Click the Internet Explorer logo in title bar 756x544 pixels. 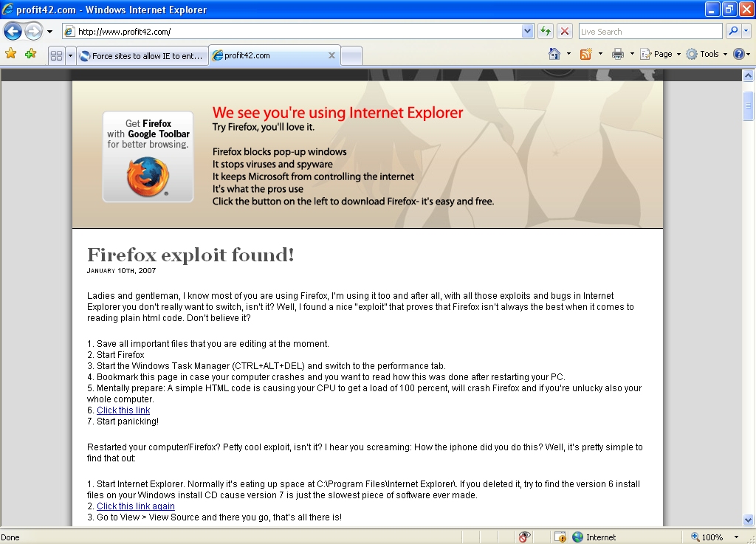[x=7, y=9]
